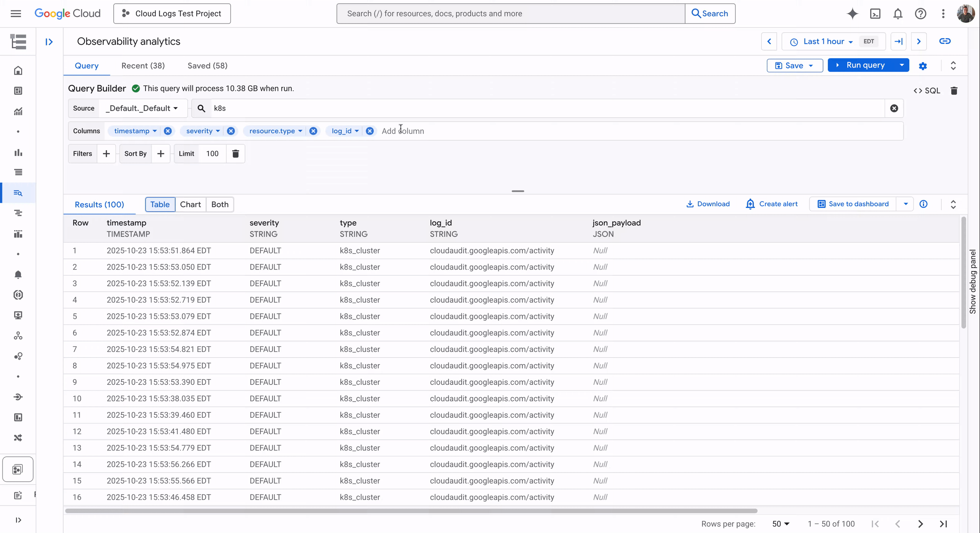
Task: Open results info circle icon
Action: [923, 204]
